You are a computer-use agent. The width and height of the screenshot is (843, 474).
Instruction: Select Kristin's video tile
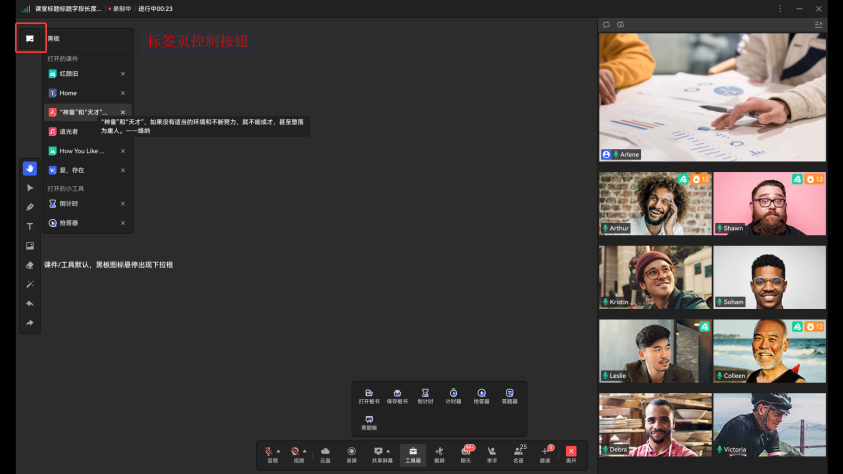pos(655,277)
